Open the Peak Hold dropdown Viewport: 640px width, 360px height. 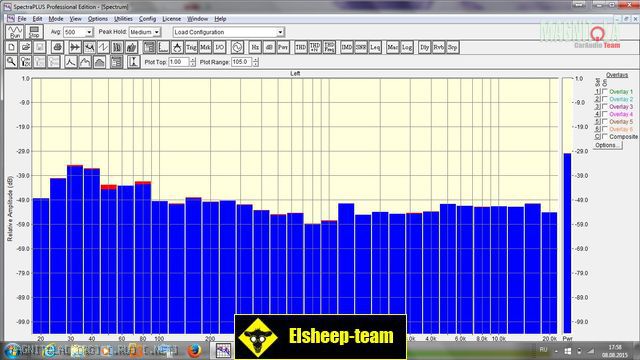click(156, 32)
